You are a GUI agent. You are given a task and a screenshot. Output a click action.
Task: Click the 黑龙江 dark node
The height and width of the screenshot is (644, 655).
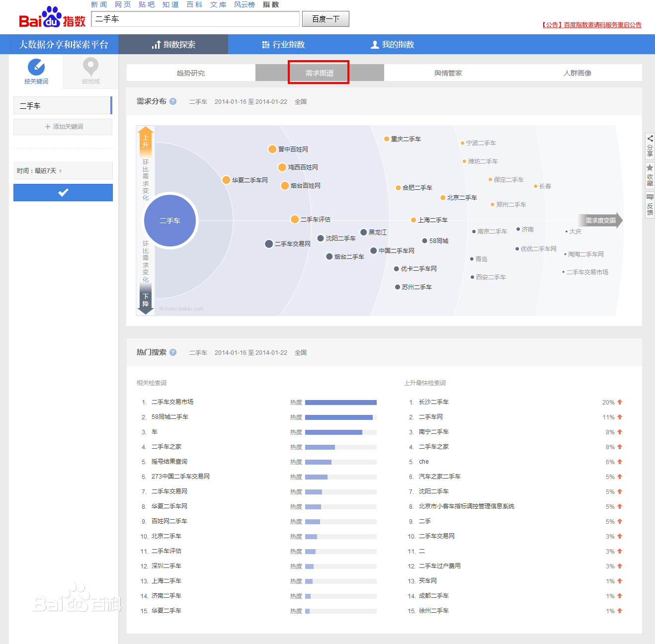point(364,232)
